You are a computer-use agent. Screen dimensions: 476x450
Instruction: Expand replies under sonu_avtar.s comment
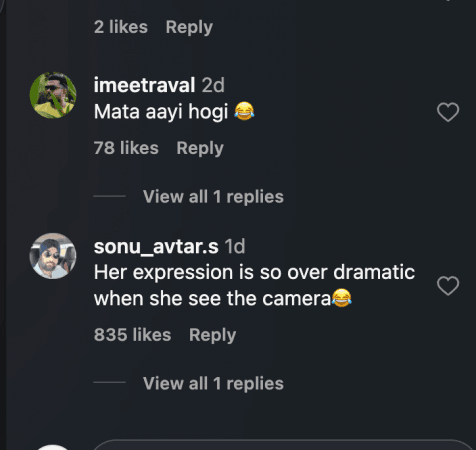pyautogui.click(x=213, y=383)
